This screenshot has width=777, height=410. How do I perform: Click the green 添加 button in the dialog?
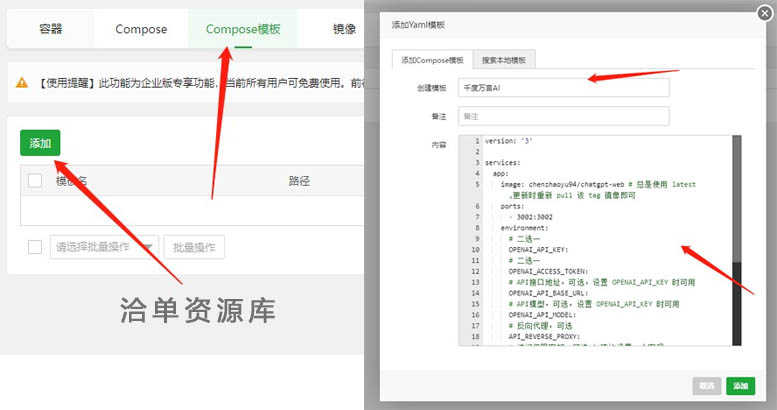[x=740, y=386]
